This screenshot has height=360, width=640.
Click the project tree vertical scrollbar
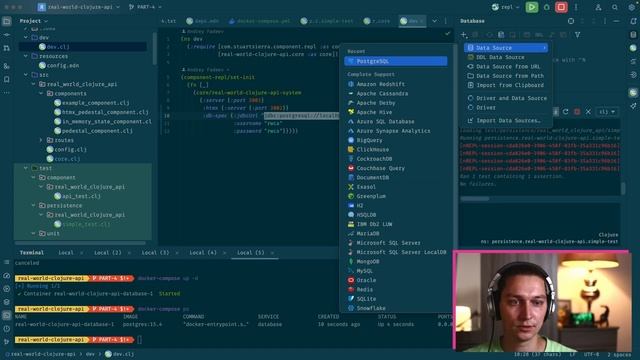(x=154, y=49)
